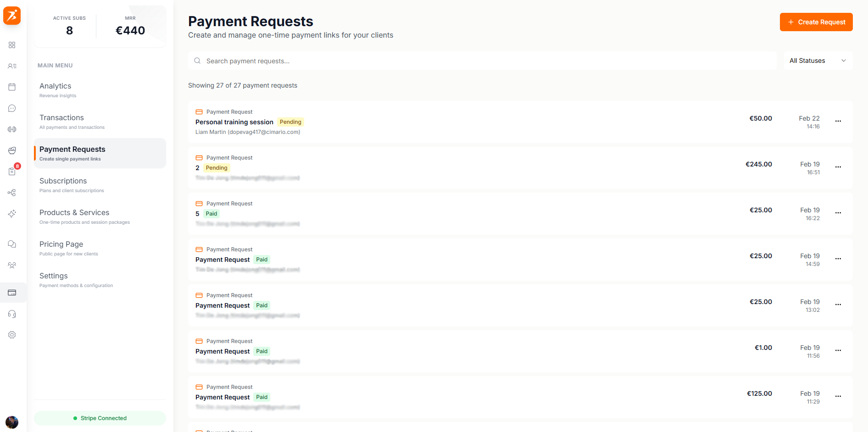Viewport: 868px width, 432px height.
Task: Click the Create Request button
Action: pos(816,22)
